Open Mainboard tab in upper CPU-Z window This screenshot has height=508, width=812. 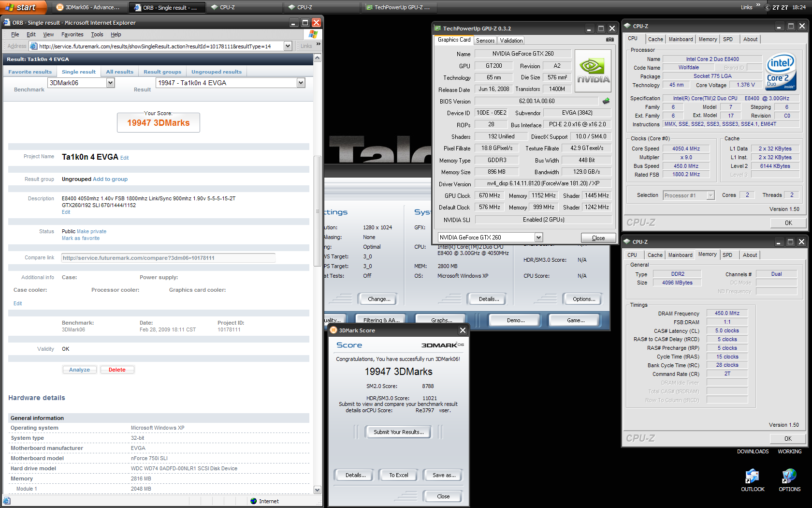(681, 39)
